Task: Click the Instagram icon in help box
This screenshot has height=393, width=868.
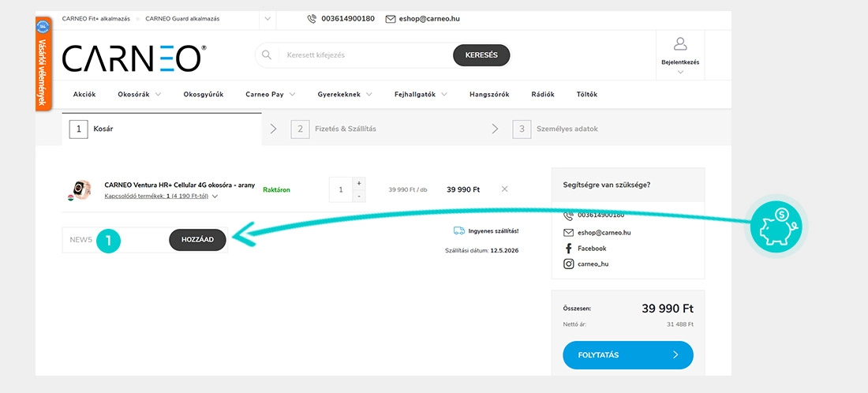Action: pos(568,264)
